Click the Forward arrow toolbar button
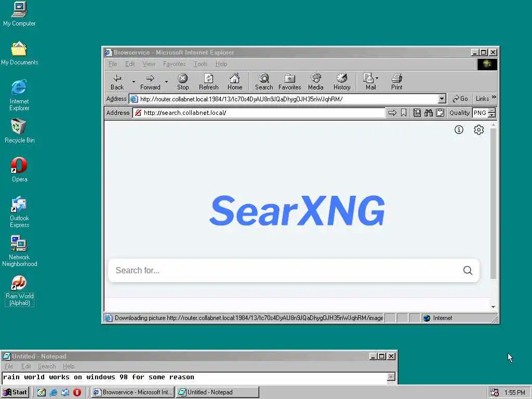Screen dimensions: 532x399 150,82
